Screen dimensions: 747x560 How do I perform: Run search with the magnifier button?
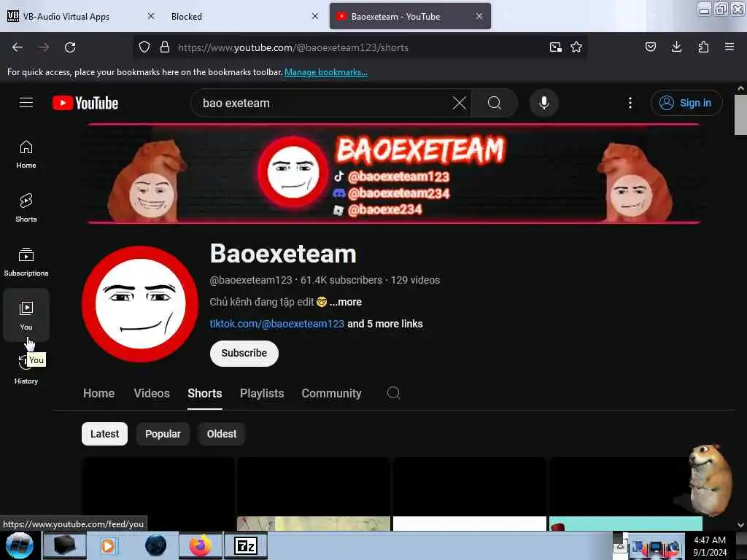(x=495, y=103)
